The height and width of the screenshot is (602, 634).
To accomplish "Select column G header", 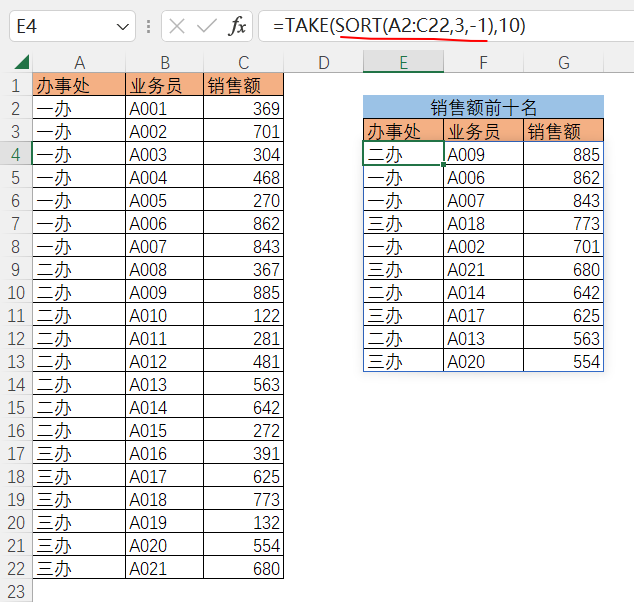I will tap(564, 63).
